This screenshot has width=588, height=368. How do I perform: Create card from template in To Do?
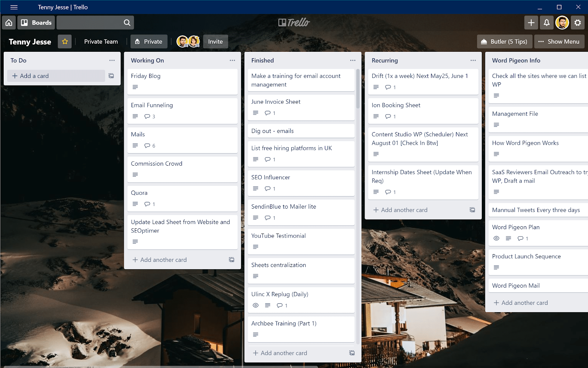click(x=111, y=76)
